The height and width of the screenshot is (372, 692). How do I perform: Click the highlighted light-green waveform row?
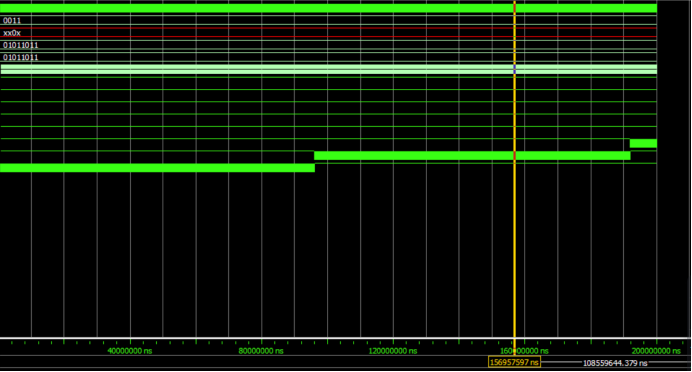pos(329,69)
